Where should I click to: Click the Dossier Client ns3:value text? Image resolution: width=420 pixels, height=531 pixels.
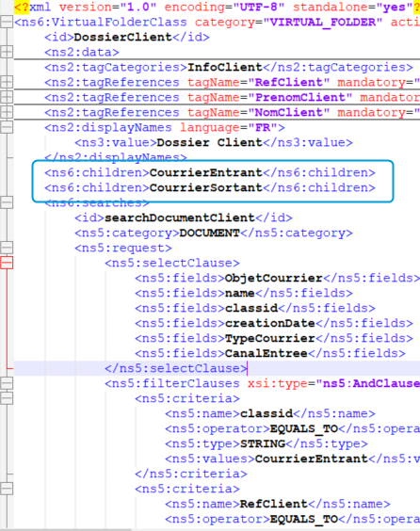(210, 142)
